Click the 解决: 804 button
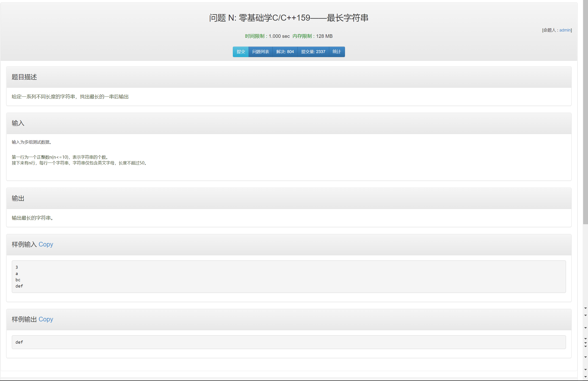Image resolution: width=588 pixels, height=381 pixels. click(285, 52)
